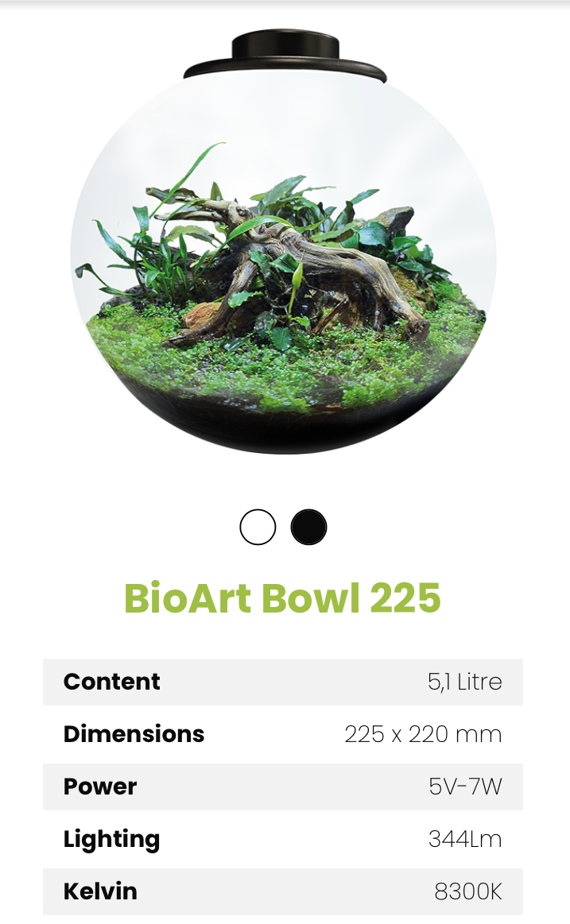Click the 5V-7W power value

(x=465, y=787)
